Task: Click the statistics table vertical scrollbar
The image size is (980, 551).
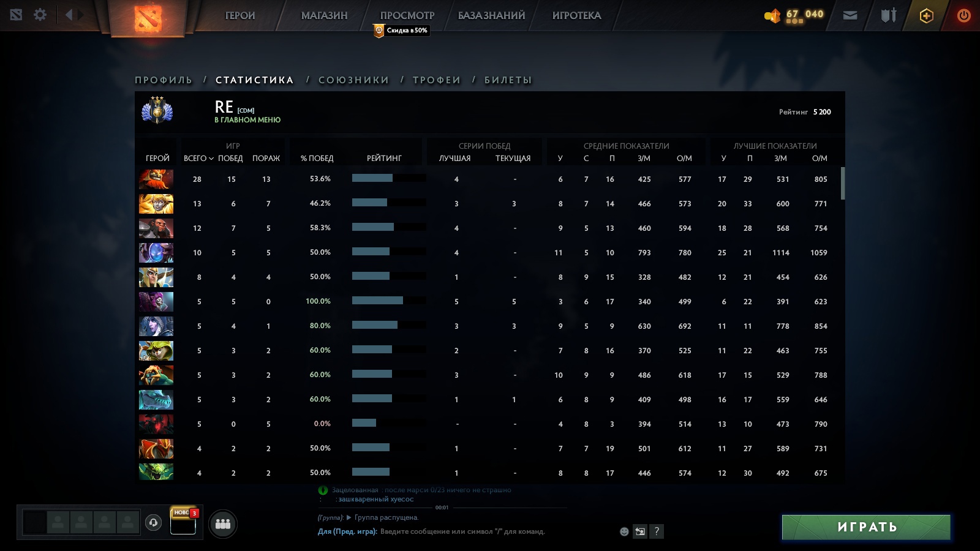Action: (x=843, y=183)
